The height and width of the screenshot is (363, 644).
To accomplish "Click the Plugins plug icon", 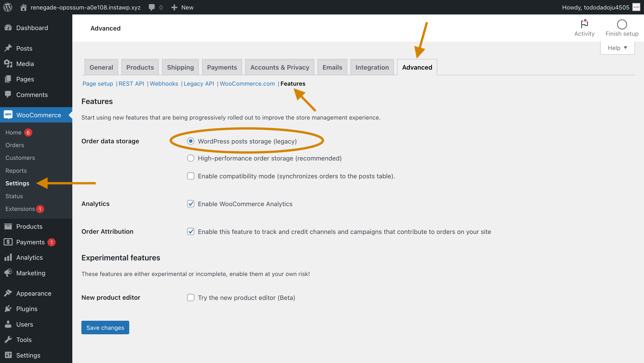I will (8, 309).
